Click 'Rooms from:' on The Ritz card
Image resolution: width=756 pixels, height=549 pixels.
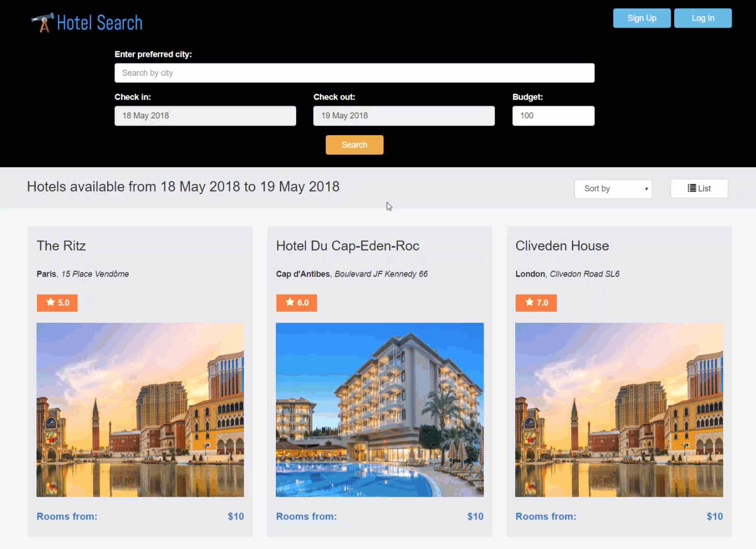[x=67, y=516]
